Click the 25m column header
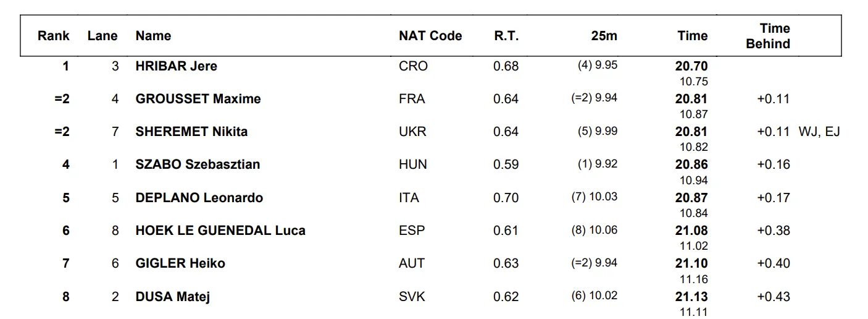This screenshot has height=319, width=868. [604, 36]
